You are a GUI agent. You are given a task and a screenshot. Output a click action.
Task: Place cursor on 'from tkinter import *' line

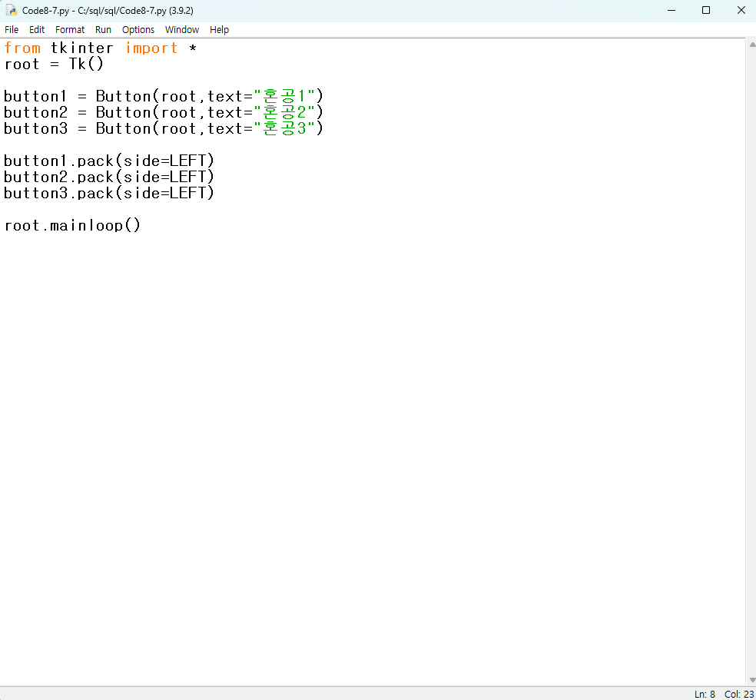pyautogui.click(x=101, y=48)
